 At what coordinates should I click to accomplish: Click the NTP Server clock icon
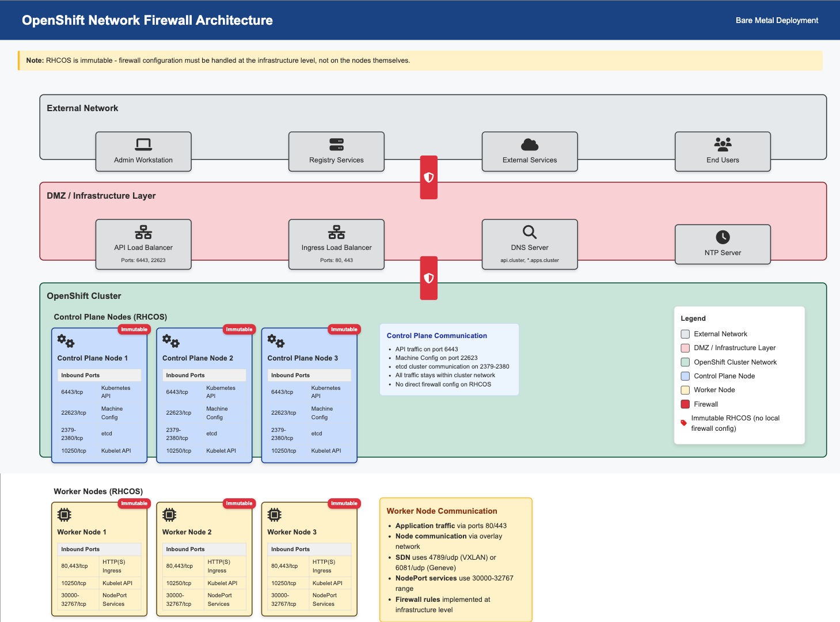(x=723, y=237)
